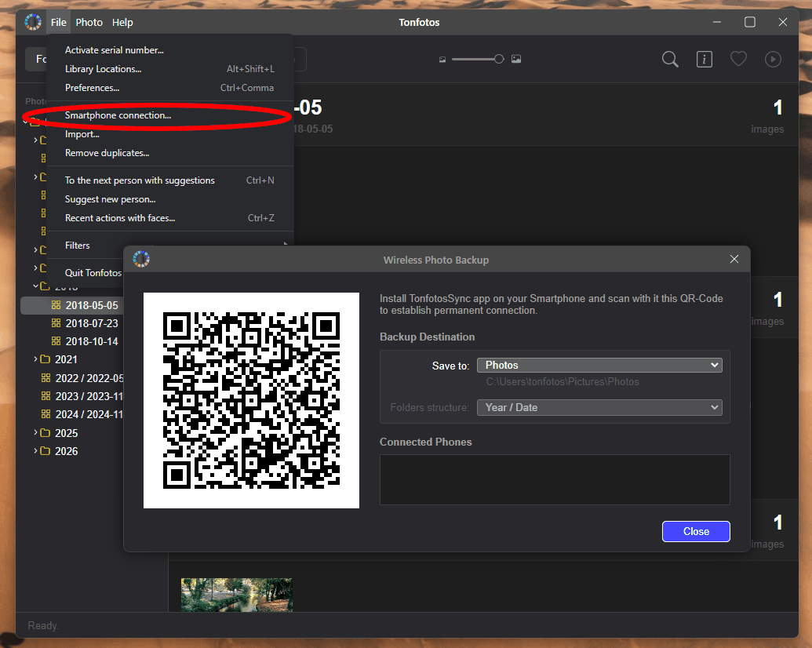Choose Library Locations... from File menu
Screen dimensions: 812x648
point(170,69)
